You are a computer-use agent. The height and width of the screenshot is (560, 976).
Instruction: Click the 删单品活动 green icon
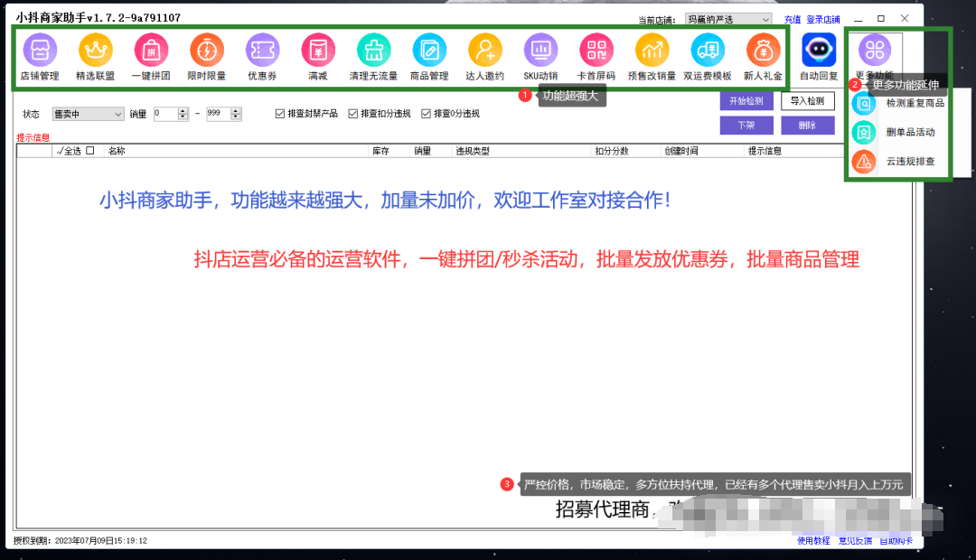(864, 132)
